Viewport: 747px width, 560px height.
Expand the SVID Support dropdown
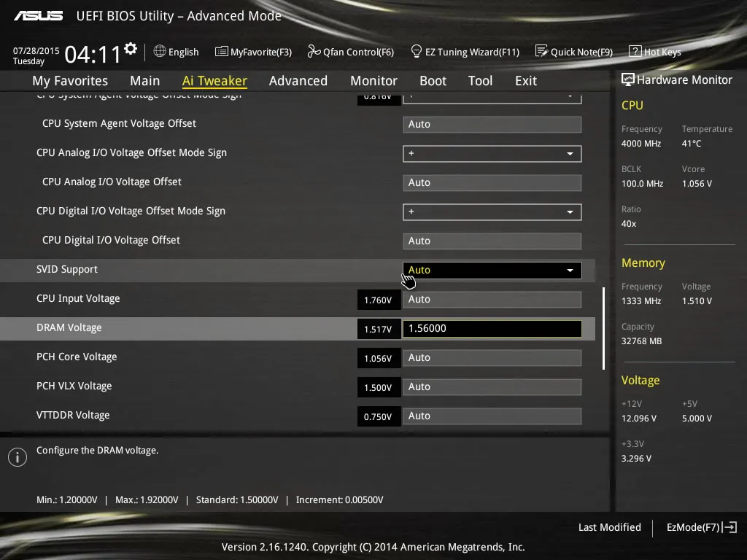(492, 270)
